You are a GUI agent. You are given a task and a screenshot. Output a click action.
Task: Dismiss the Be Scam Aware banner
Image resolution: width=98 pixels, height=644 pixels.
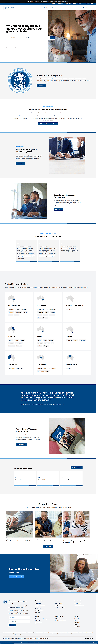click(x=69, y=1)
